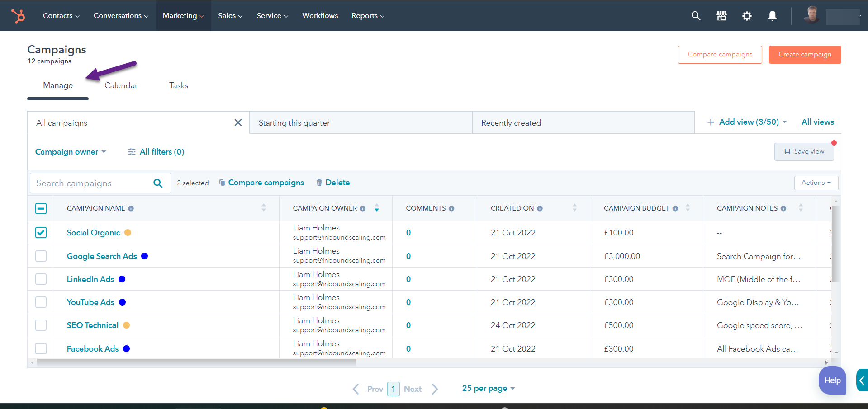Toggle the select-all campaigns checkbox
Viewport: 868px width, 409px height.
coord(41,208)
